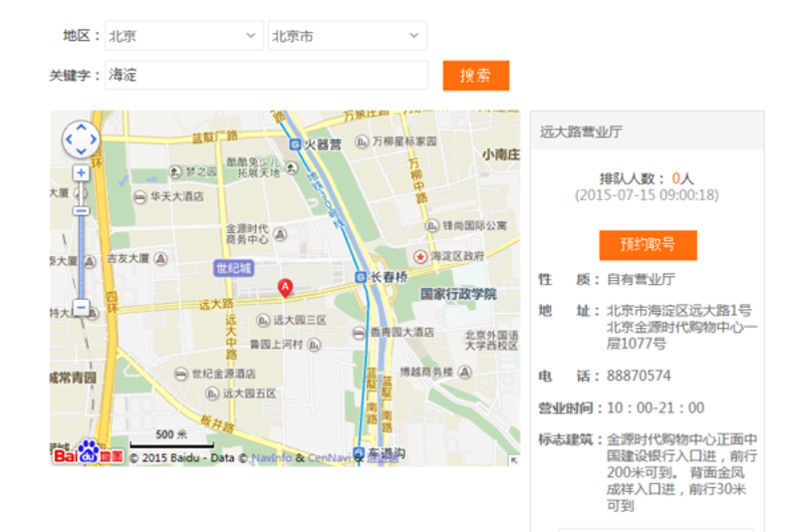Click the 长春桥 subway station icon
The height and width of the screenshot is (532, 797).
[x=361, y=277]
